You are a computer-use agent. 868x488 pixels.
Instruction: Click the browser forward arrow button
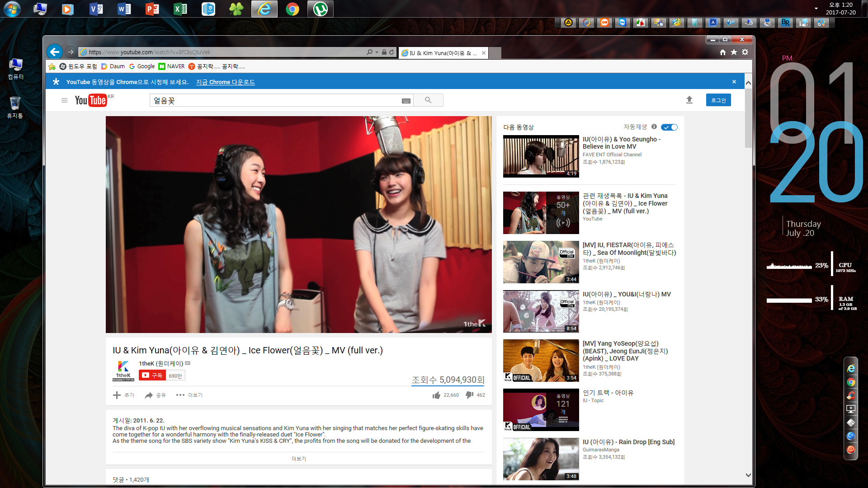tap(70, 52)
